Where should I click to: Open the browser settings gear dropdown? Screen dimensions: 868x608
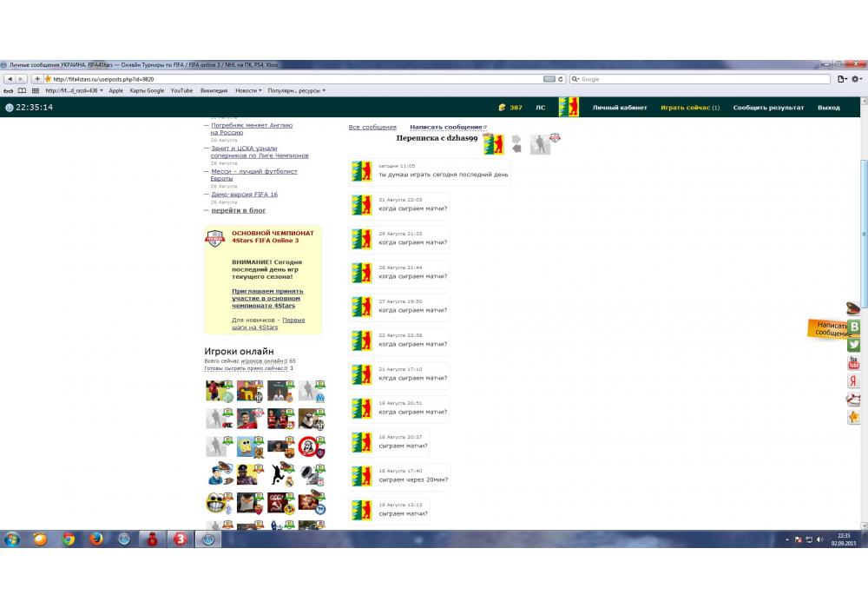857,79
